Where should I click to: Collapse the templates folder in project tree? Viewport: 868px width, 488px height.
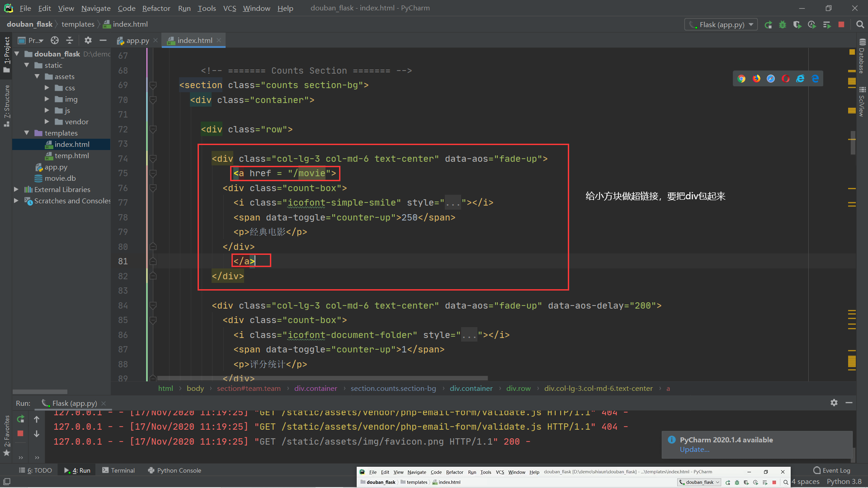click(x=27, y=133)
